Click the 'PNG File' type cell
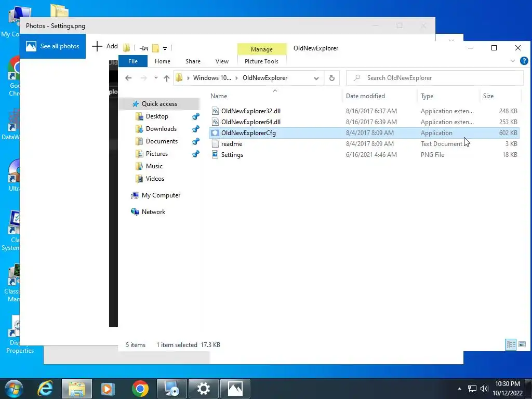 (432, 154)
